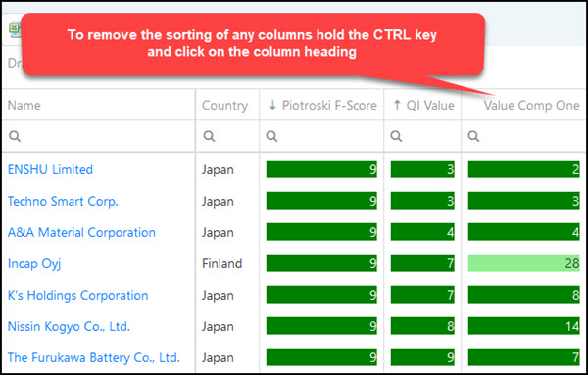Click the search icon under QI Value
This screenshot has height=375, width=588.
click(396, 136)
